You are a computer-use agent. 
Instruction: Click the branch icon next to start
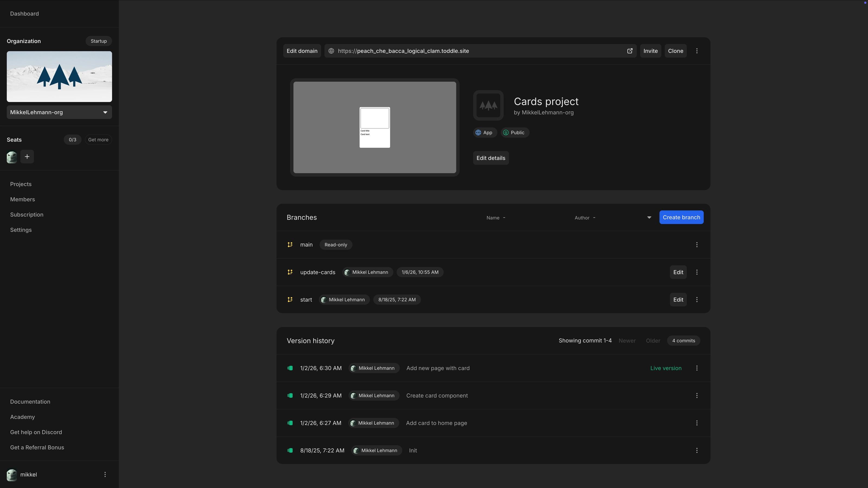[x=290, y=299]
